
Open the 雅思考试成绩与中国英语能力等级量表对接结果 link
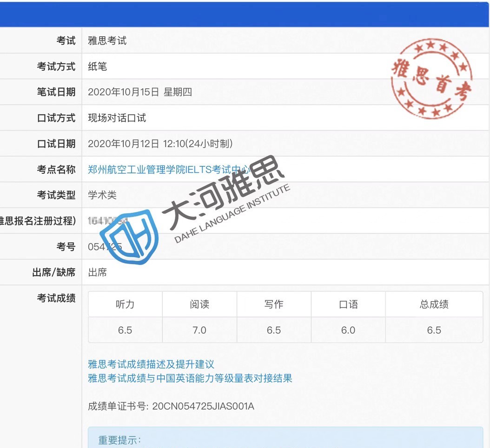coord(190,378)
